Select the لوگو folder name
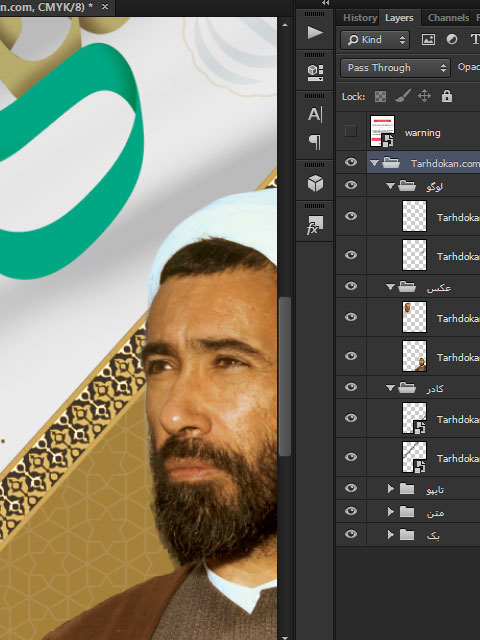This screenshot has height=640, width=480. pos(434,187)
